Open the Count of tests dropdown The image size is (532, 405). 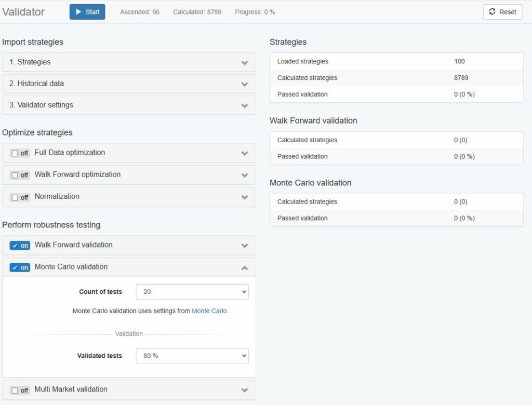[192, 292]
